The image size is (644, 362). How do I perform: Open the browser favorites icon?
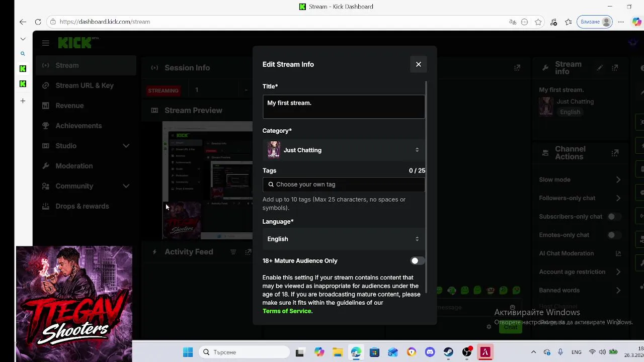[569, 22]
